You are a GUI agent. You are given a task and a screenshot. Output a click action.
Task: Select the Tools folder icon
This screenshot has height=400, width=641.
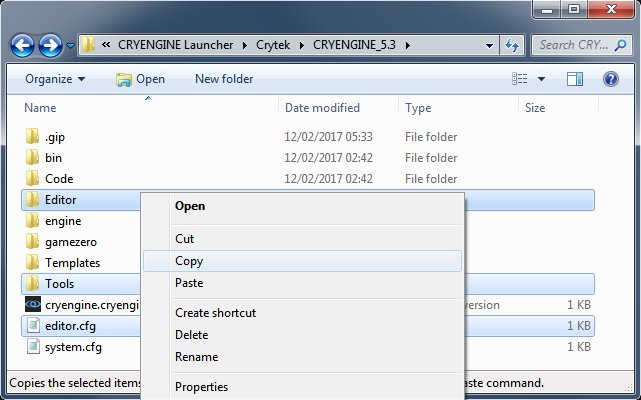click(32, 283)
